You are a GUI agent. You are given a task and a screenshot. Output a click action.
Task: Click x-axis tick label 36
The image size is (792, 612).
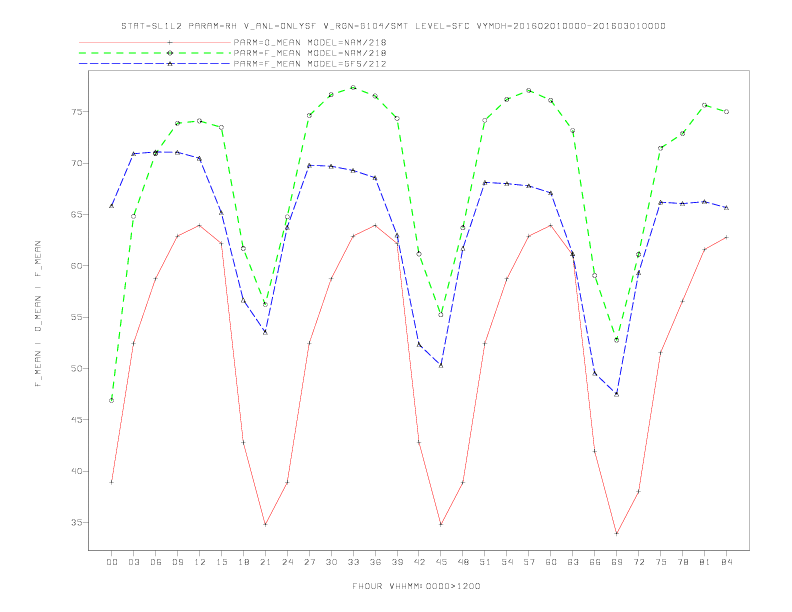(x=375, y=562)
